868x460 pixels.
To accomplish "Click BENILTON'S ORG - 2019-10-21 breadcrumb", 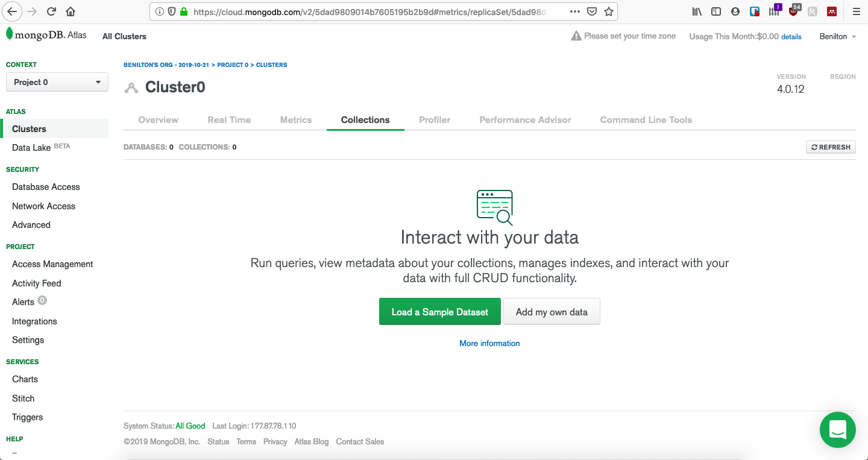I will click(x=166, y=65).
